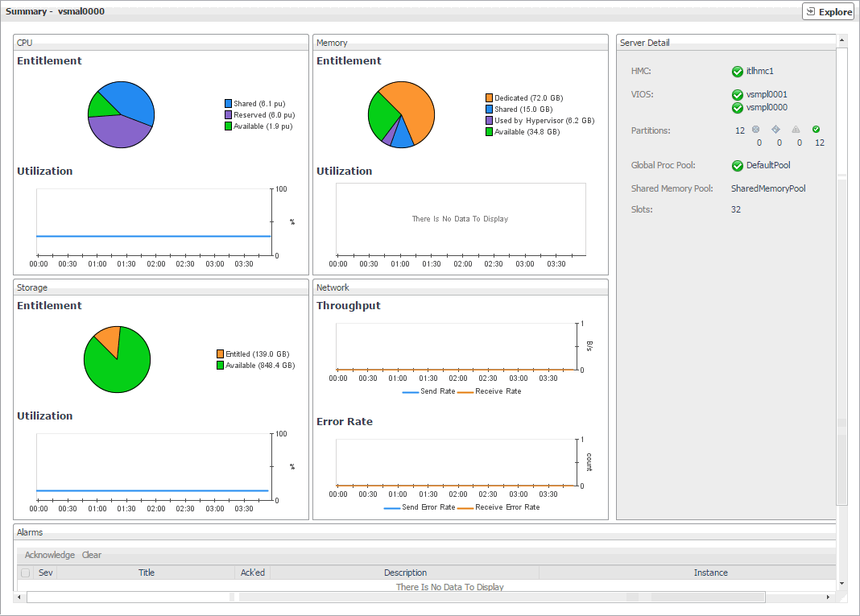Click the Acknowledge alarm action
This screenshot has width=860, height=616.
pyautogui.click(x=50, y=555)
